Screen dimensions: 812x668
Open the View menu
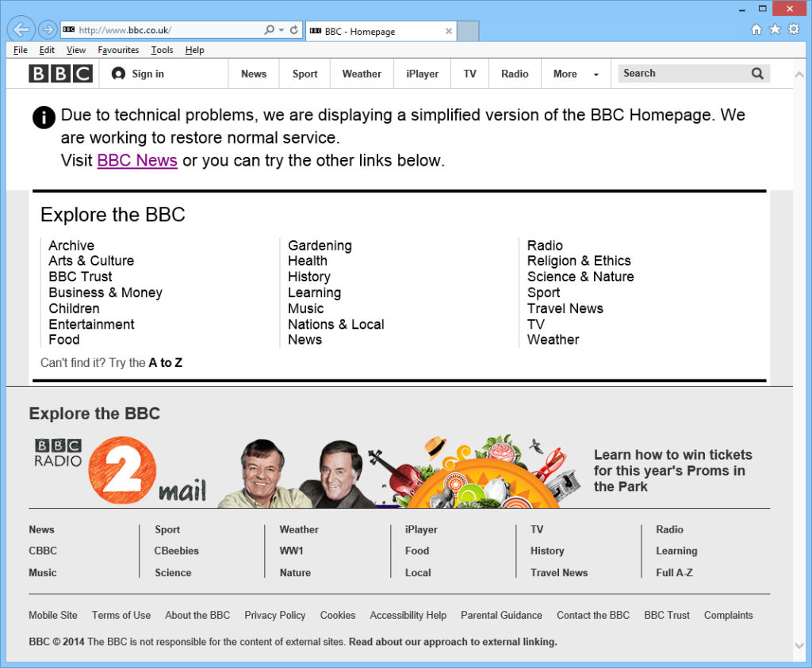click(x=76, y=50)
